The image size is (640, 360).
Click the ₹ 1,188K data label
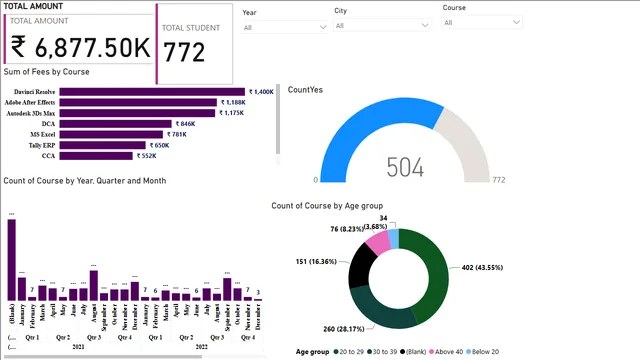233,102
